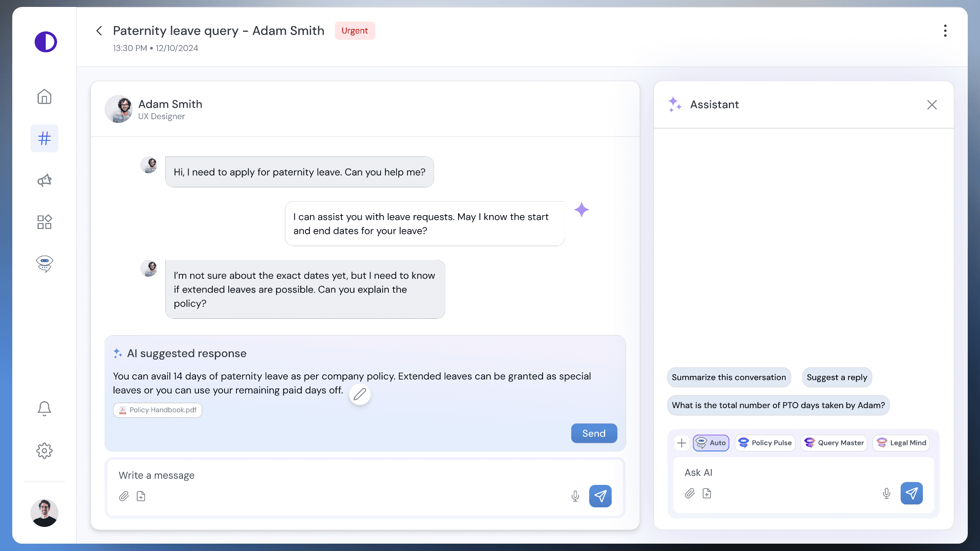Open the Home icon in sidebar

tap(44, 97)
